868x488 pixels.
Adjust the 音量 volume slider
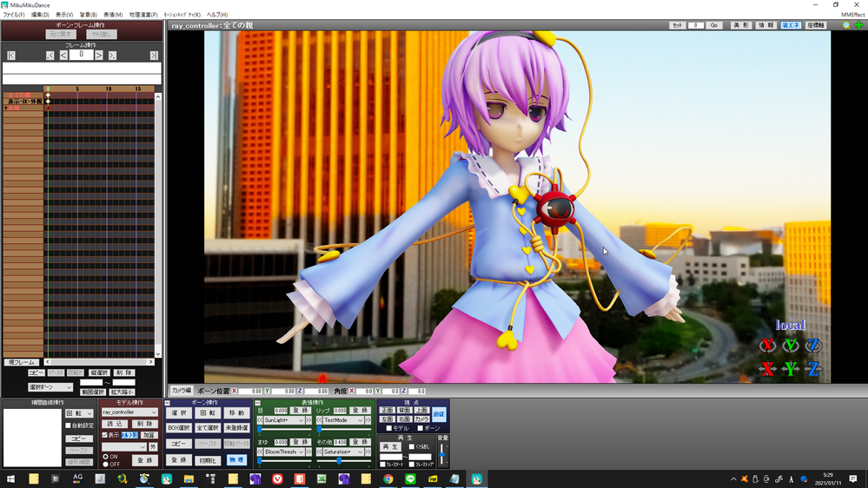click(x=441, y=455)
